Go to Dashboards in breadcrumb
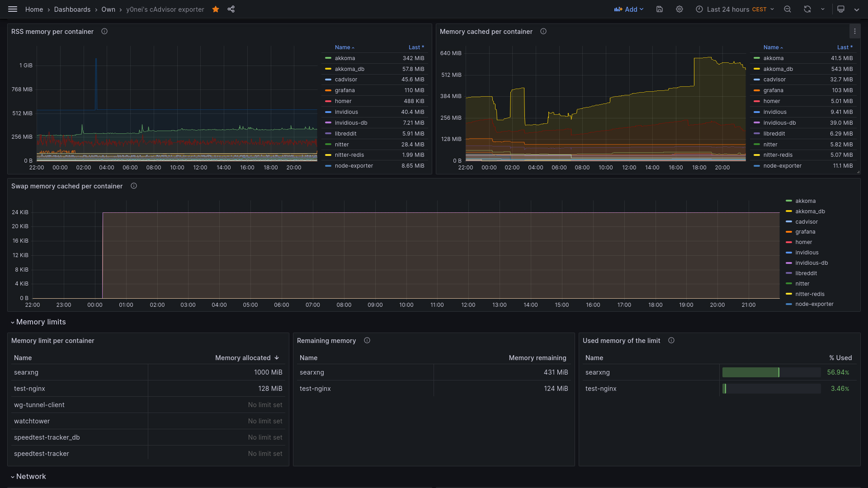The width and height of the screenshot is (868, 488). pyautogui.click(x=72, y=9)
